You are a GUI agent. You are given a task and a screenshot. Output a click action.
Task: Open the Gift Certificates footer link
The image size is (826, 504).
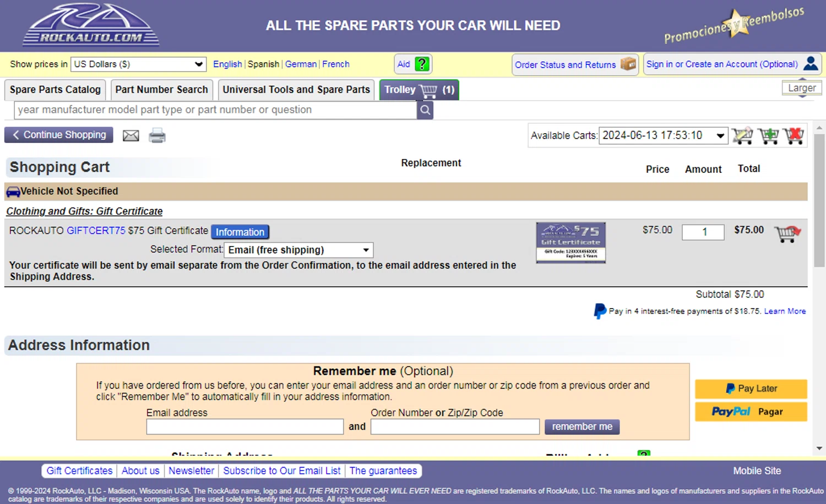79,471
